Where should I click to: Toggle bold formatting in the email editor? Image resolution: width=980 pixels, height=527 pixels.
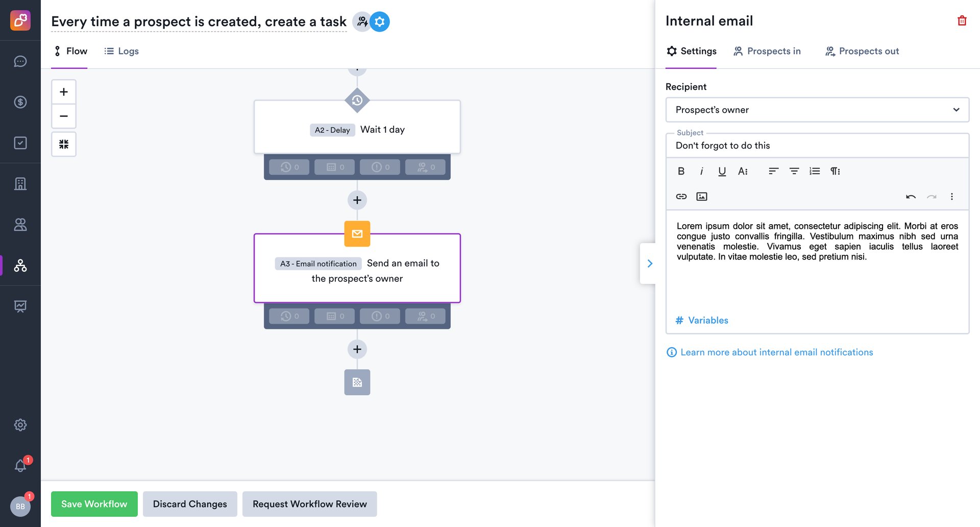(x=681, y=171)
